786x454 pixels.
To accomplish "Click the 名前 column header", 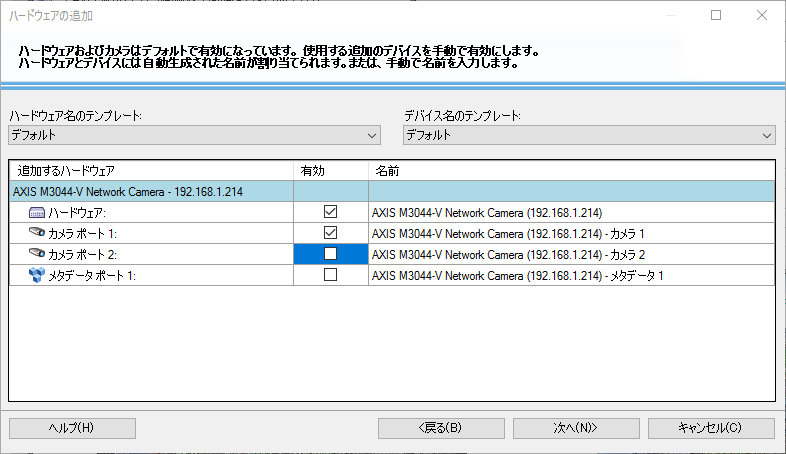I will (x=571, y=171).
